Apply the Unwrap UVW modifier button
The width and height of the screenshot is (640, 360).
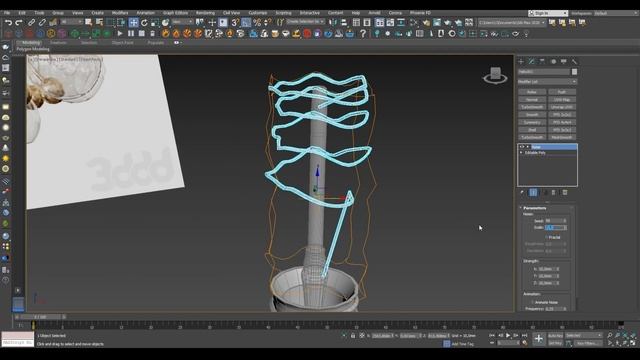click(x=562, y=107)
